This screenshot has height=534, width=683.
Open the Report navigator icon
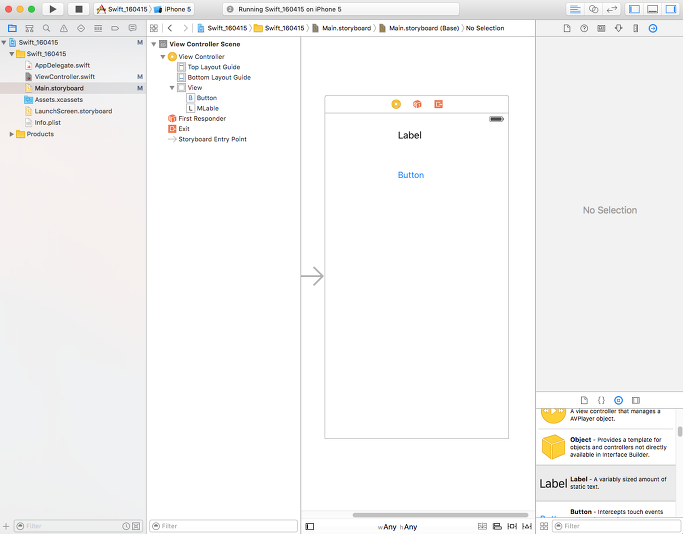(x=132, y=28)
